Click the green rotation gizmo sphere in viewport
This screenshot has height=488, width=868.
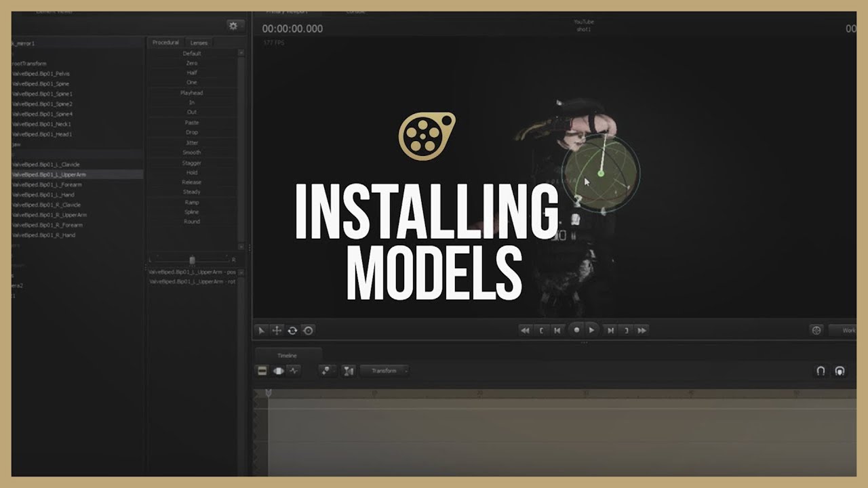(601, 173)
